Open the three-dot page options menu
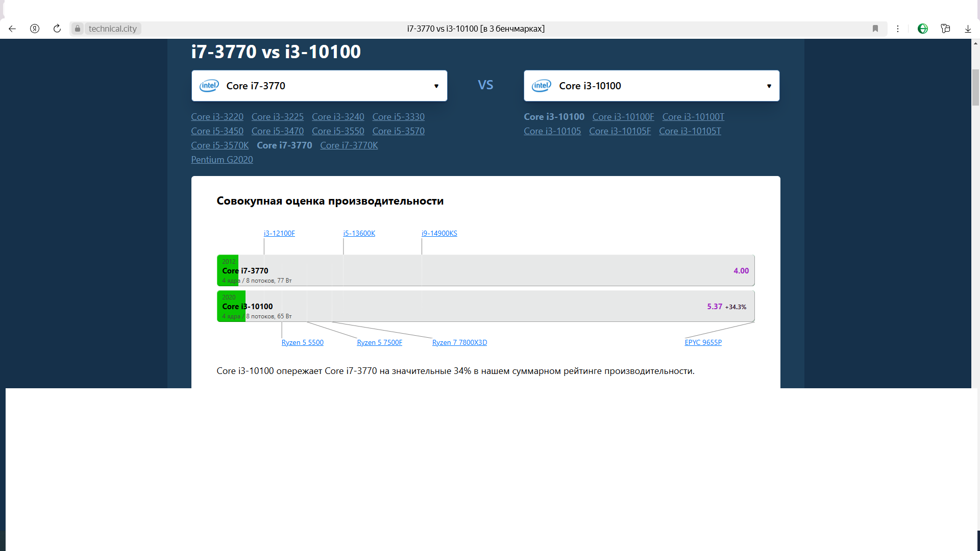This screenshot has height=551, width=980. [x=898, y=29]
